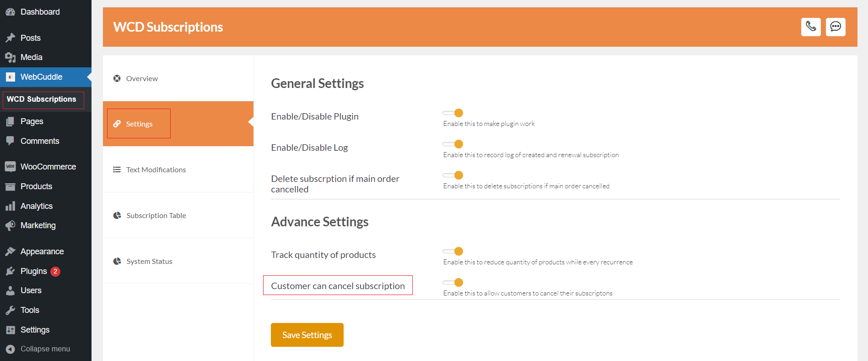
Task: Toggle Customer can cancel subscription switch
Action: (x=453, y=282)
